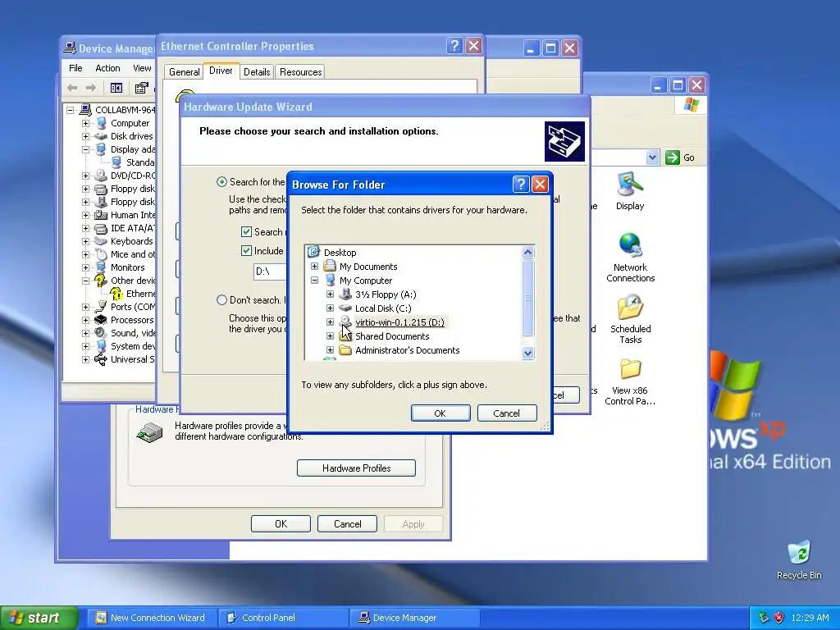840x630 pixels.
Task: Open the View menu in Device Manager
Action: (141, 68)
